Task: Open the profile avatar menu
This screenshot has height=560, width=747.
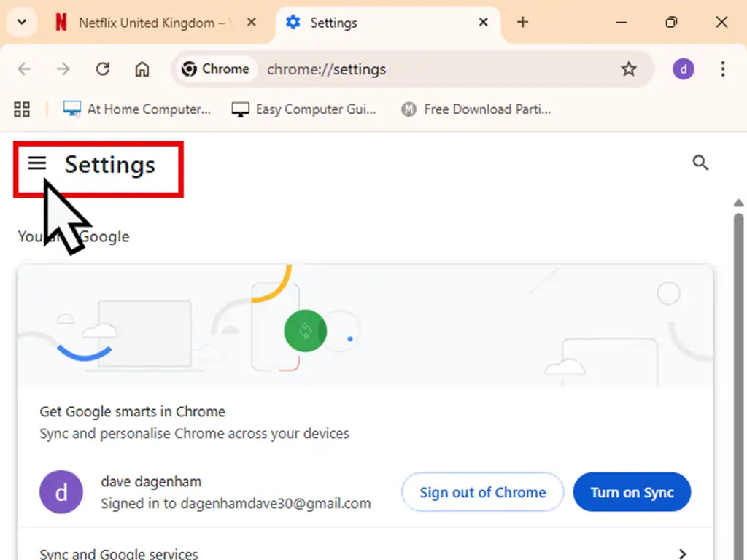Action: 683,69
